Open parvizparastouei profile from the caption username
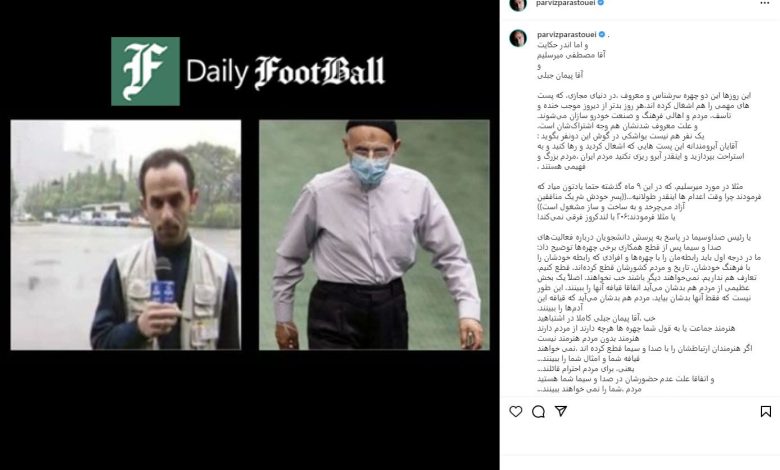Viewport: 780px width, 470px height. (x=566, y=34)
